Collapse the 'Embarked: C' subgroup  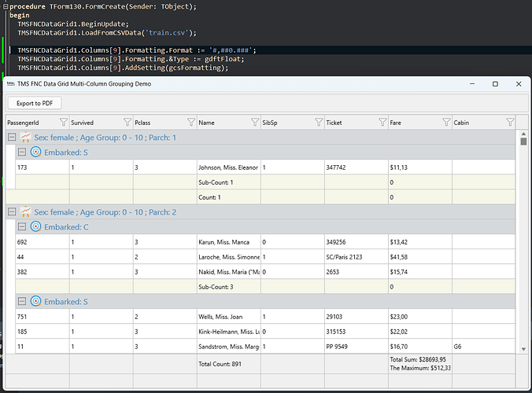pyautogui.click(x=22, y=226)
